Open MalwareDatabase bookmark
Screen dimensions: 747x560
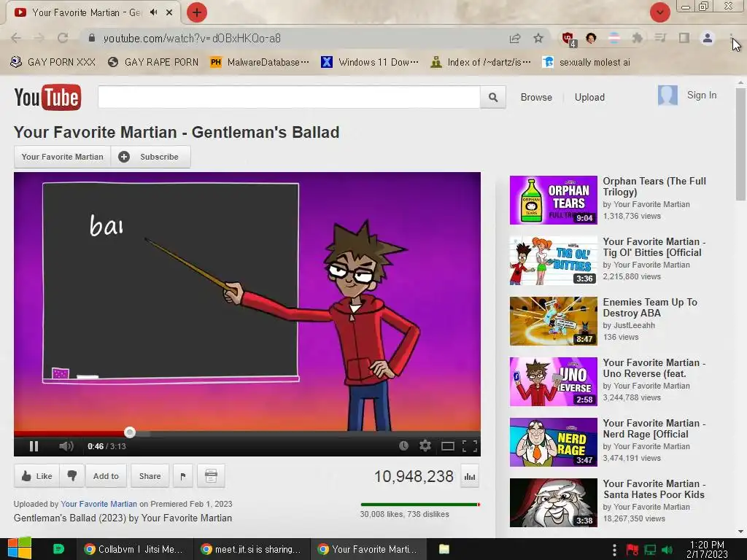pos(260,63)
